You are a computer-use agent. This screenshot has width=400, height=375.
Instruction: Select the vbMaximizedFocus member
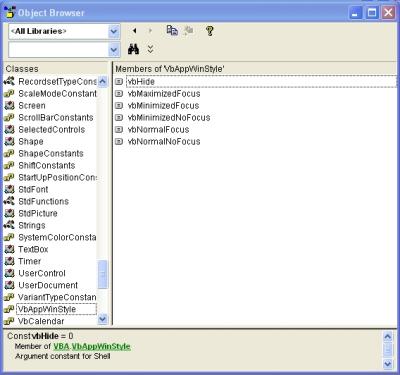164,94
